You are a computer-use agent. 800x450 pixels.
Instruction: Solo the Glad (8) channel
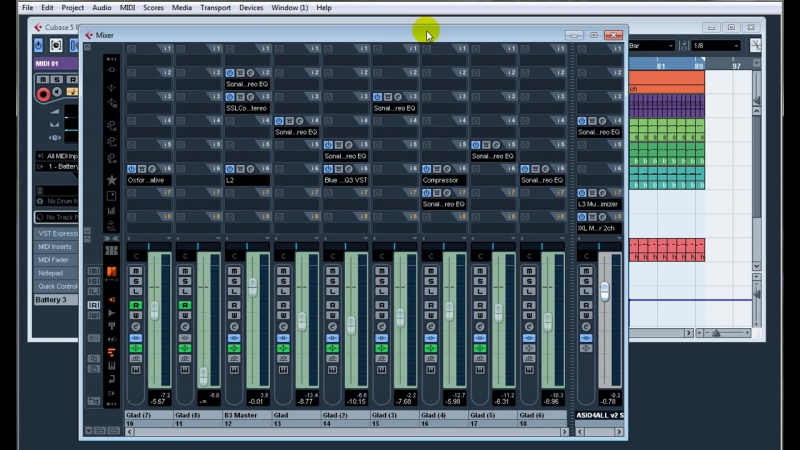click(x=185, y=281)
